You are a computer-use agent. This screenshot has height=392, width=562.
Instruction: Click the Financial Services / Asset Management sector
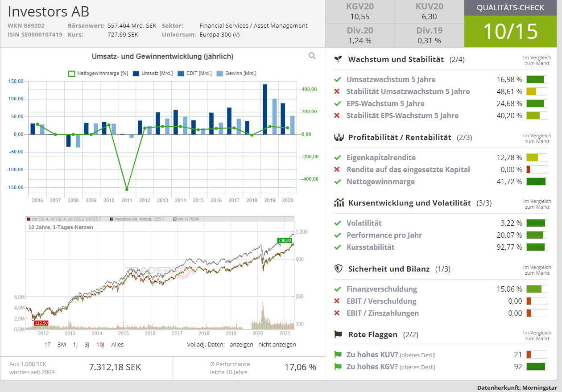tap(254, 25)
